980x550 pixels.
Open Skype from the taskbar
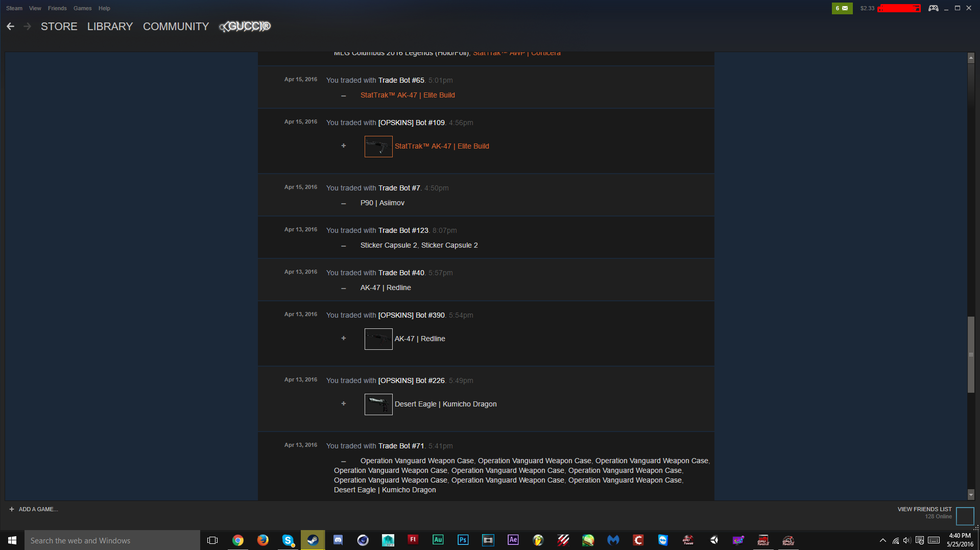pyautogui.click(x=288, y=540)
